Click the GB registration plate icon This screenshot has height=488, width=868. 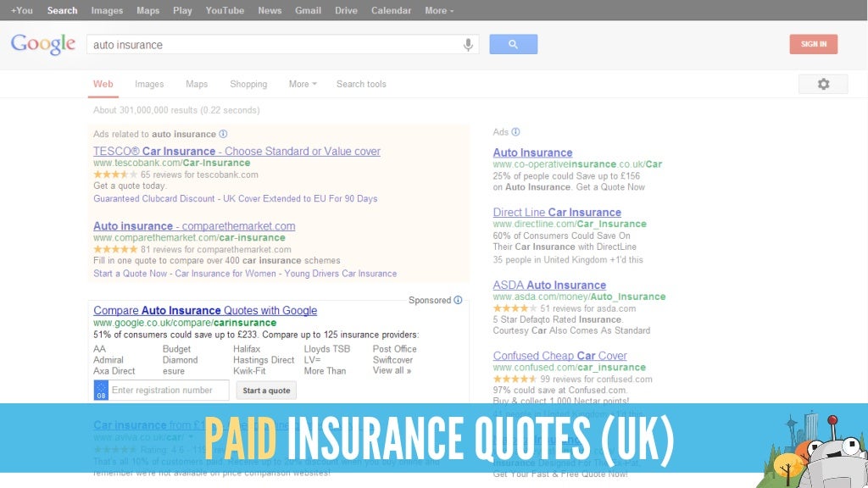(x=101, y=390)
